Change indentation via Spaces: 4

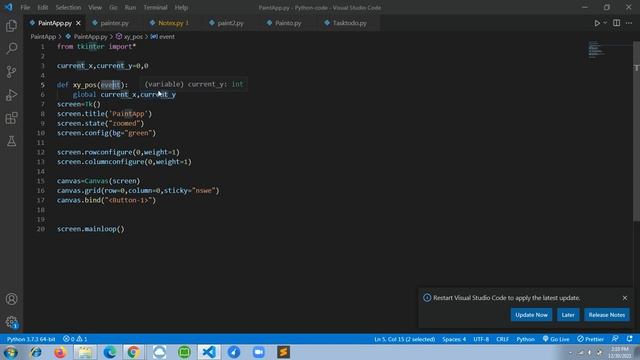tap(454, 339)
